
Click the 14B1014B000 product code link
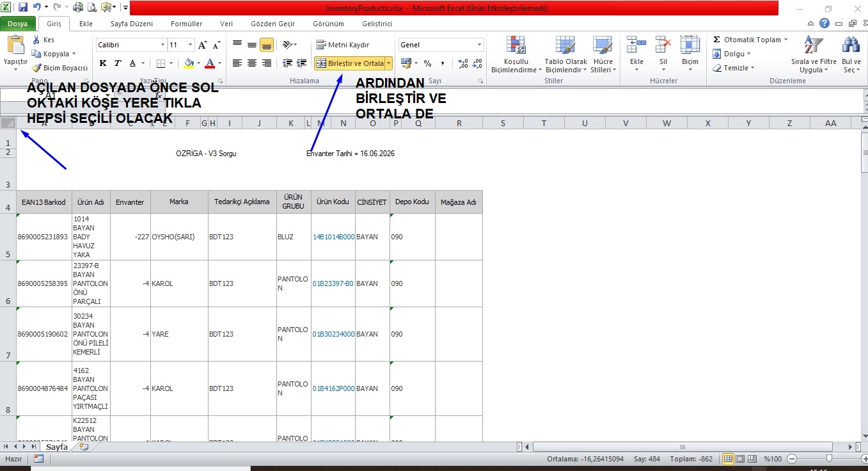click(333, 237)
